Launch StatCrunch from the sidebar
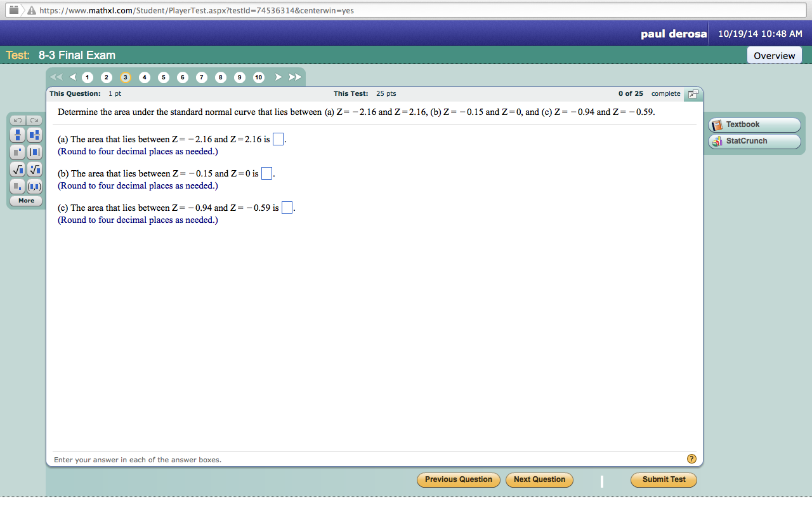 tap(754, 142)
